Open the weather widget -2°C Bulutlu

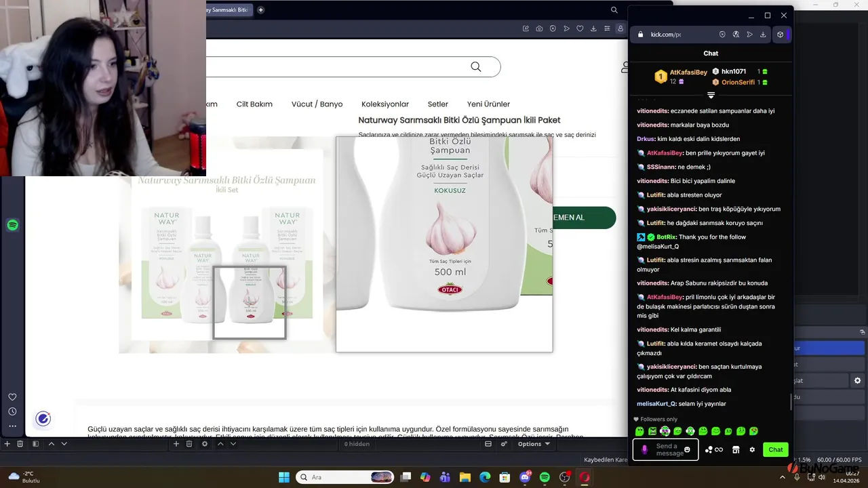24,477
